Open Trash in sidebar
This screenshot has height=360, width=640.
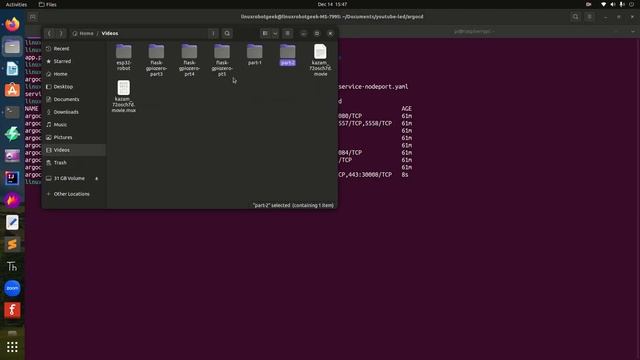(74, 162)
